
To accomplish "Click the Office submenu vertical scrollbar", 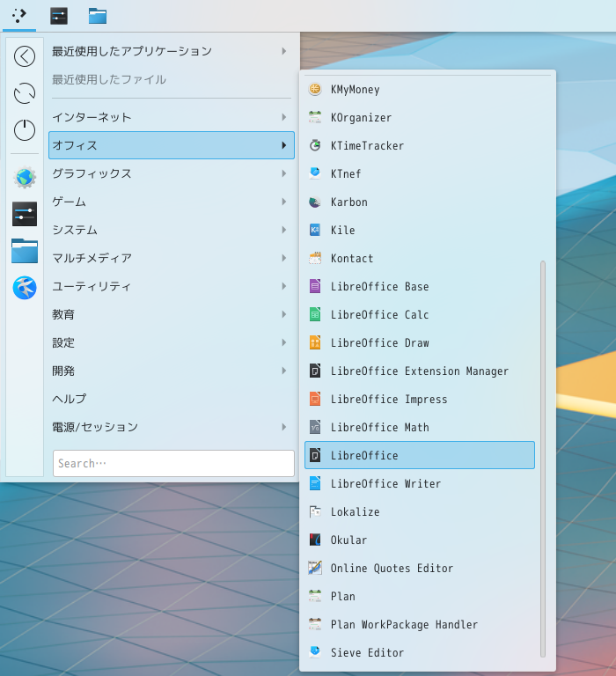I will coord(543,459).
